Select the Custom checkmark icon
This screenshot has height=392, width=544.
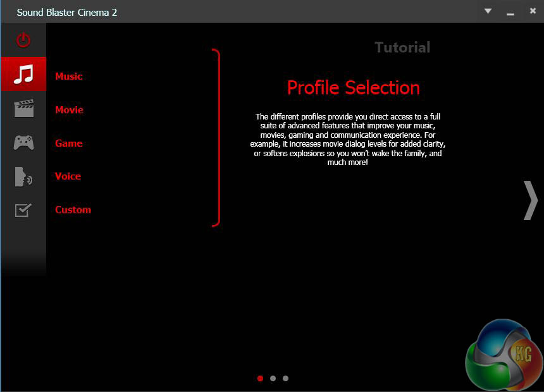(23, 210)
